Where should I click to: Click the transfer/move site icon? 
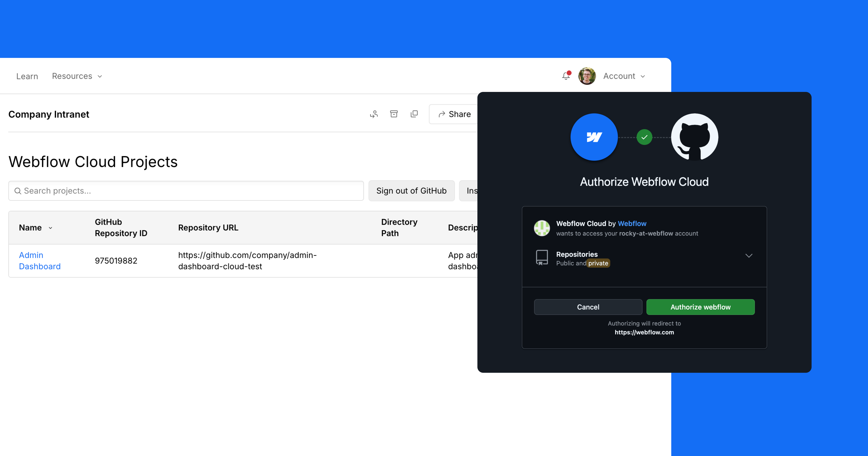[374, 114]
